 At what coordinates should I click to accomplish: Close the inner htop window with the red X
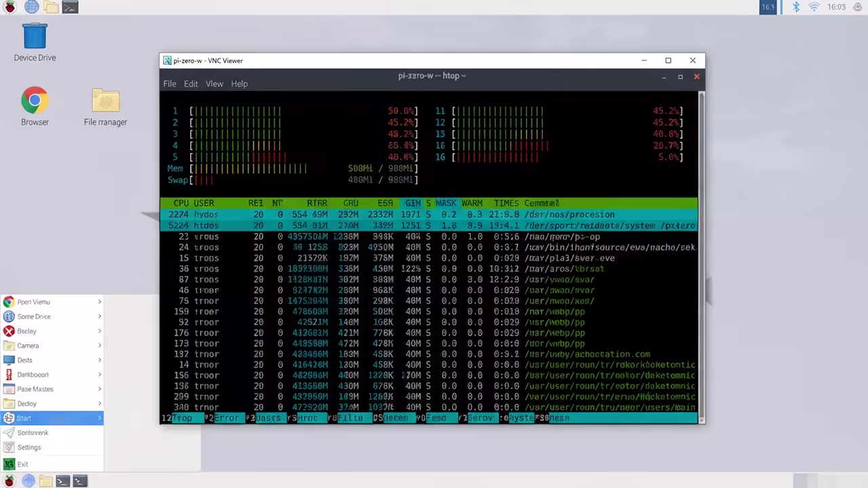pyautogui.click(x=696, y=77)
